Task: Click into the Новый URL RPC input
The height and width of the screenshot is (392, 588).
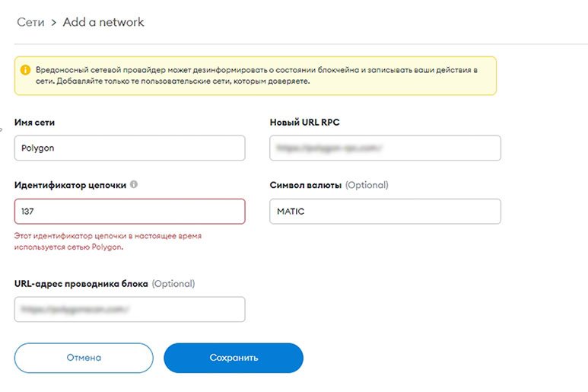Action: 385,148
